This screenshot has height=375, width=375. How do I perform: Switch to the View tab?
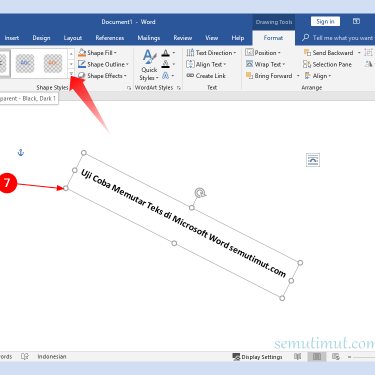coord(211,38)
